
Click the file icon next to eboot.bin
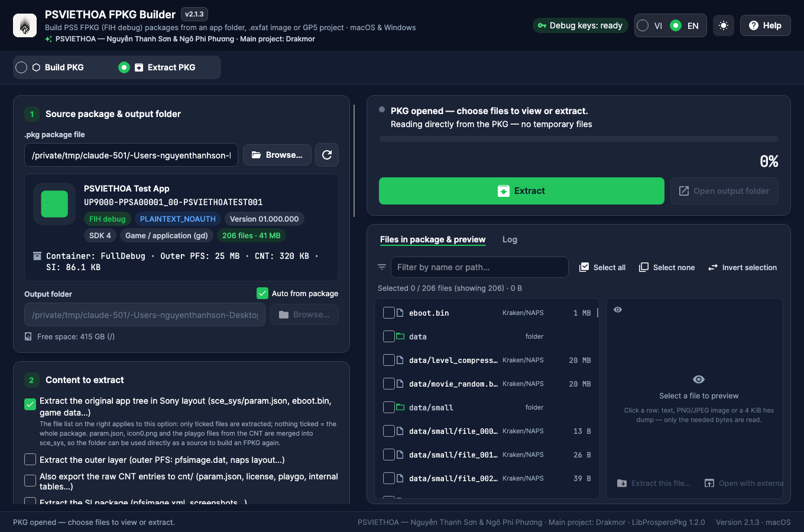(400, 313)
